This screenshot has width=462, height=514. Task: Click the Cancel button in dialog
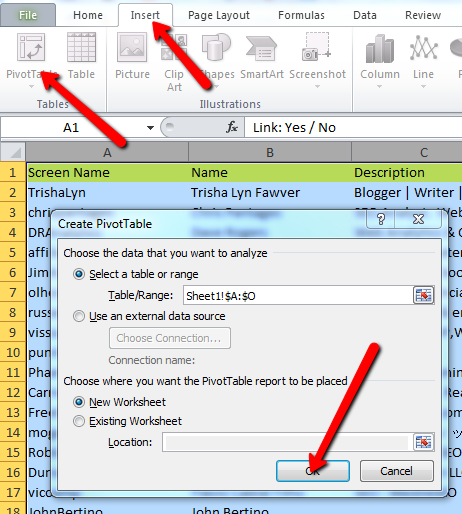397,471
